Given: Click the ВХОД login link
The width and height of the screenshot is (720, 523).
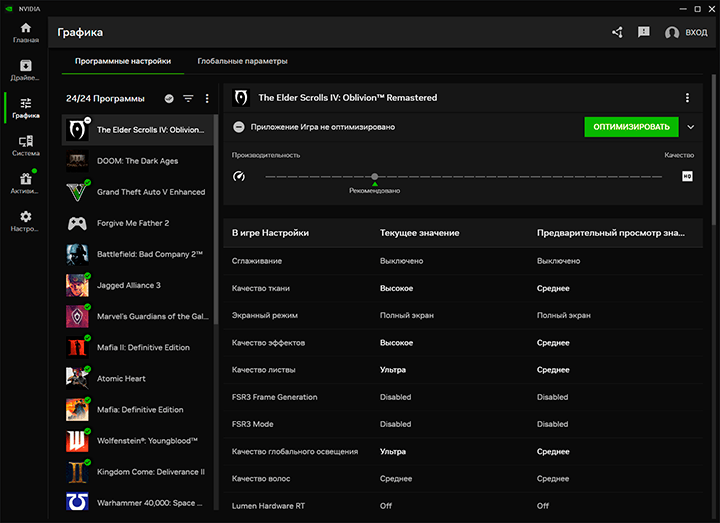Looking at the screenshot, I should 696,33.
